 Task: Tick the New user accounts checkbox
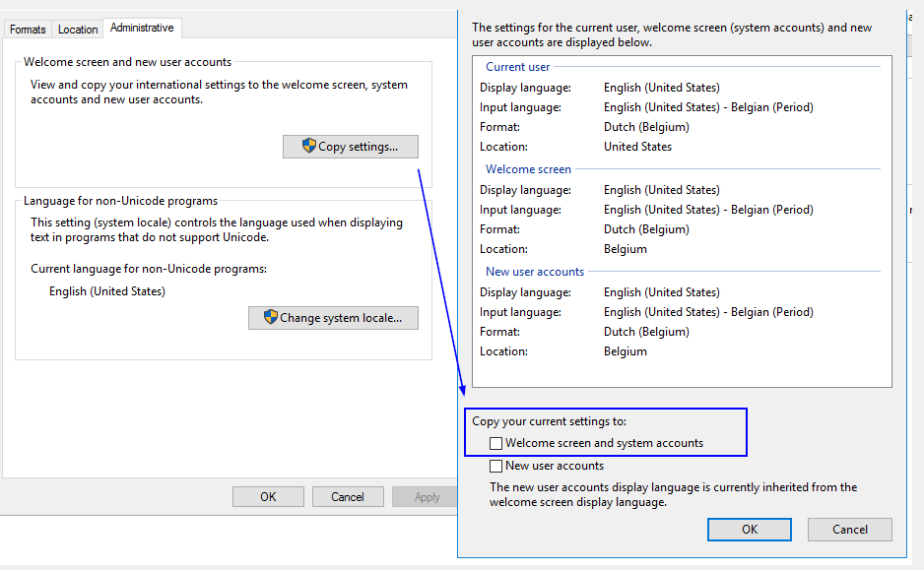point(495,466)
